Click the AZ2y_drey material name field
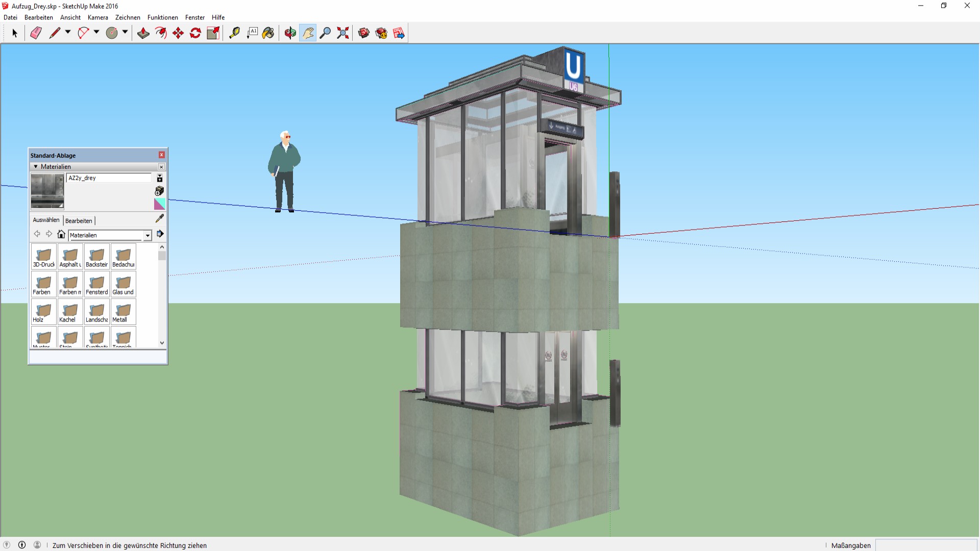The height and width of the screenshot is (551, 980). point(109,178)
